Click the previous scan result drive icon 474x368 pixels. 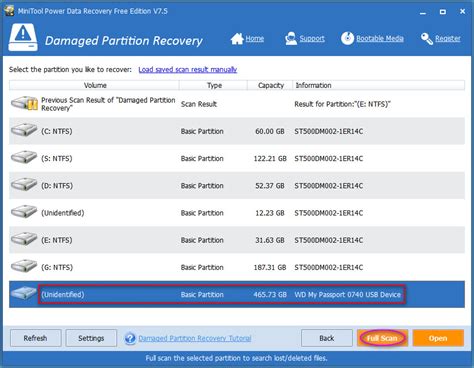(x=24, y=103)
